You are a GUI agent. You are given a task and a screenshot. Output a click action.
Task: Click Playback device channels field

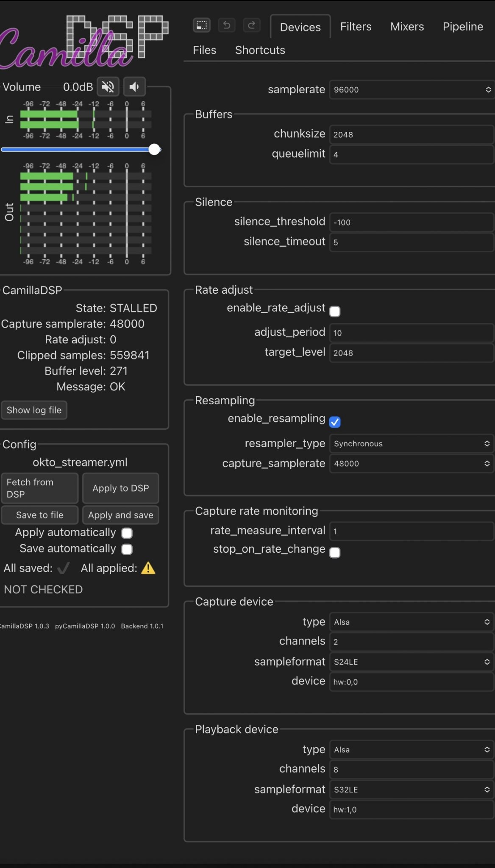(412, 769)
